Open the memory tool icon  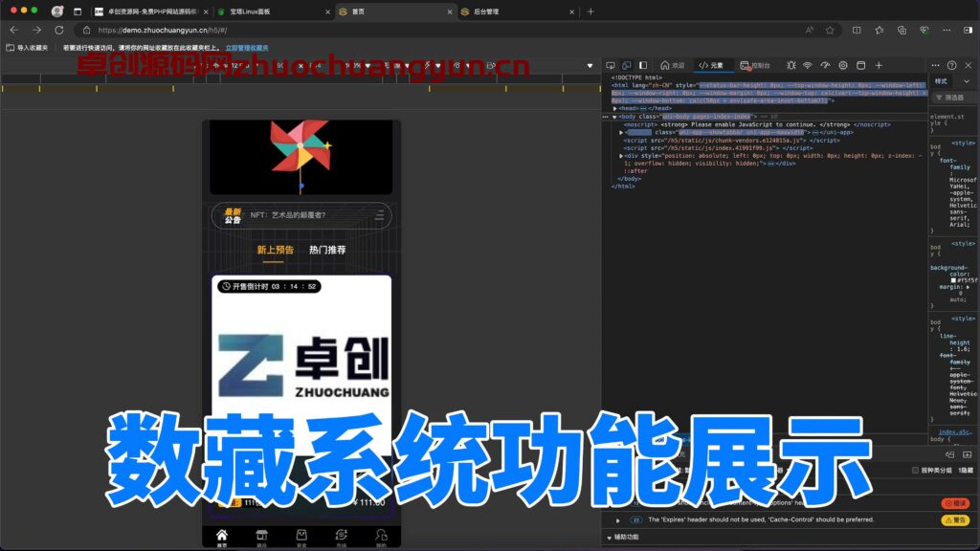[x=843, y=65]
